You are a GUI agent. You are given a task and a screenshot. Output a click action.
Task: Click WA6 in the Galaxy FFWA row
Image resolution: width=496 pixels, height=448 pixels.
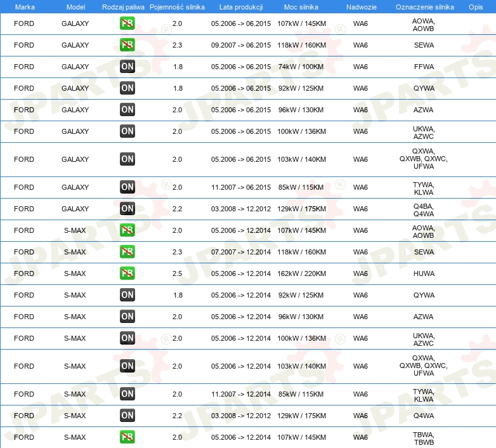[360, 67]
